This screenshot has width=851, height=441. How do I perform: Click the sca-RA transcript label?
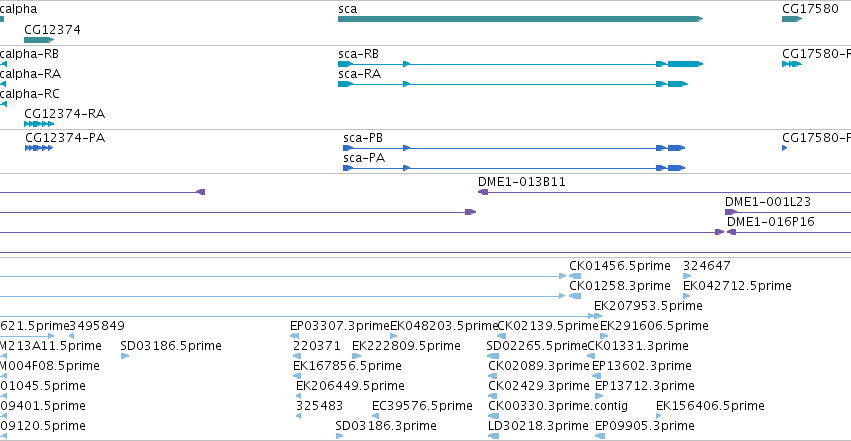click(359, 74)
